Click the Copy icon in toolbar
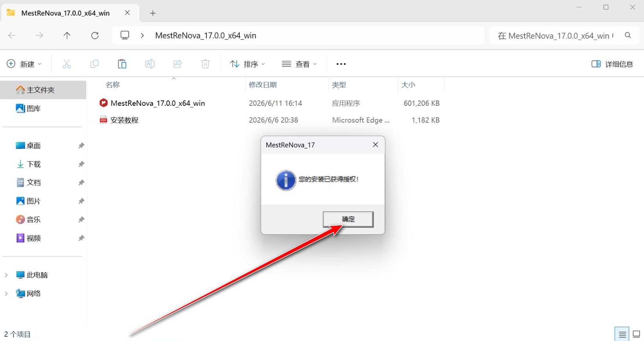Screen dimensions: 644x341 (94, 64)
